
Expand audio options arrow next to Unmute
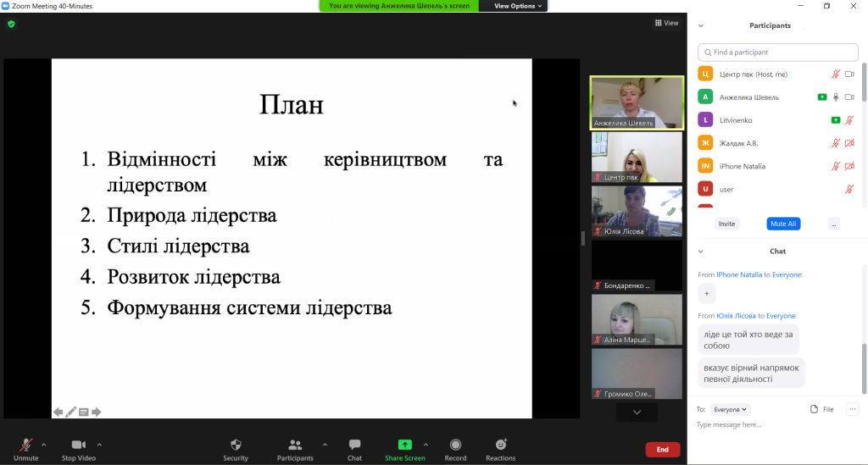(43, 444)
